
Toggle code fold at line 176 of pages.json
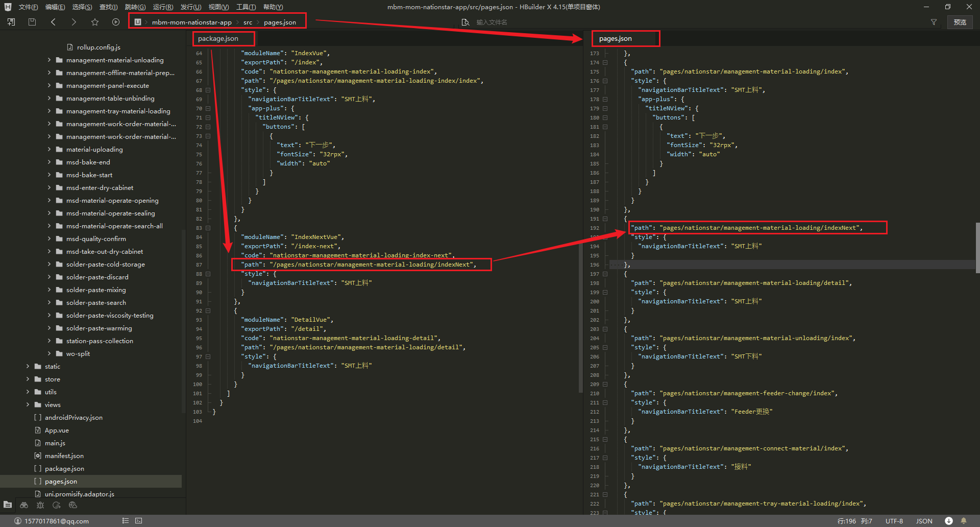tap(605, 81)
